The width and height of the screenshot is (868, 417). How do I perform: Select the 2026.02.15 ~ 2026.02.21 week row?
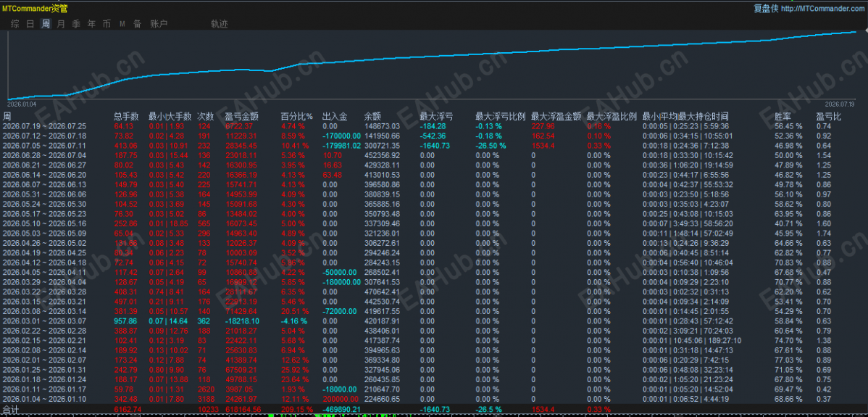[x=434, y=340]
